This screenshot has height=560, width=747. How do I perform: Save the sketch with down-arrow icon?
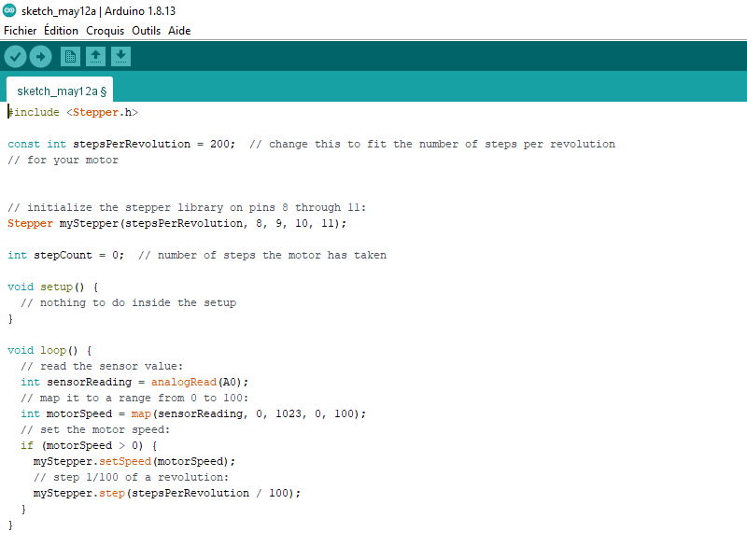point(121,57)
